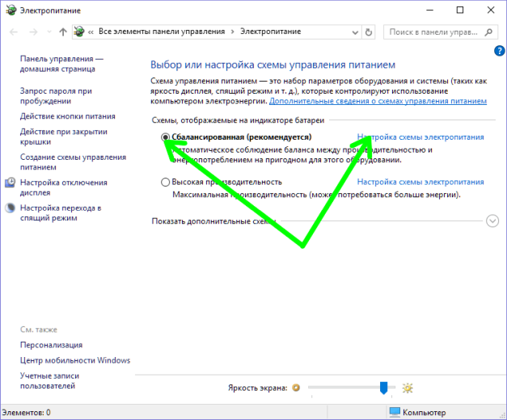Select the Высокая производительность radio button
The width and height of the screenshot is (507, 420).
165,183
